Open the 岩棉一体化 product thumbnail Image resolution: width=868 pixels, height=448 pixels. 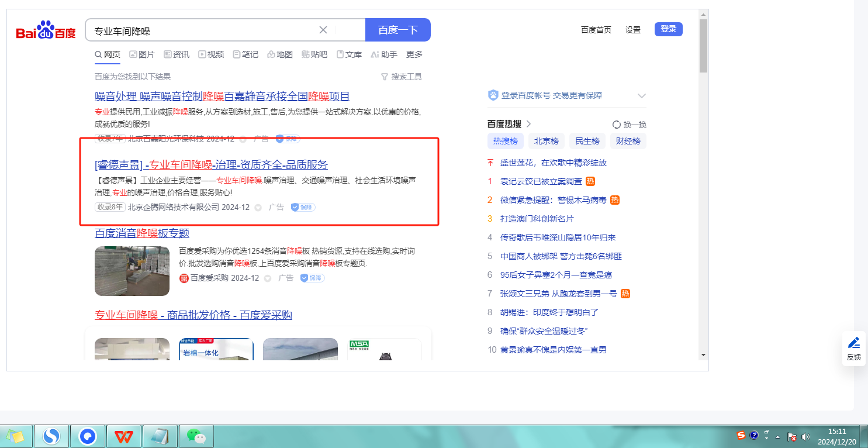point(216,348)
